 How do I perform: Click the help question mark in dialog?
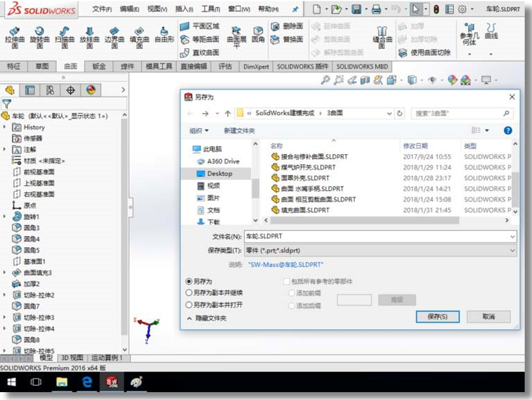508,131
